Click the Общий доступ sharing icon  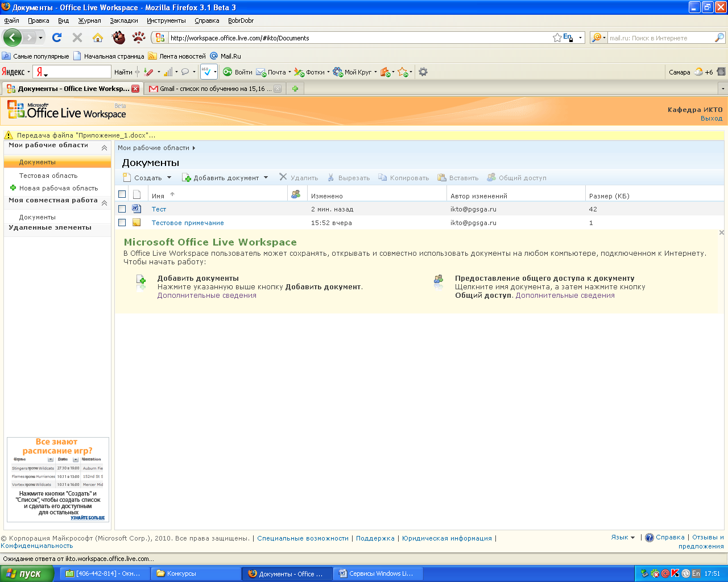click(491, 177)
